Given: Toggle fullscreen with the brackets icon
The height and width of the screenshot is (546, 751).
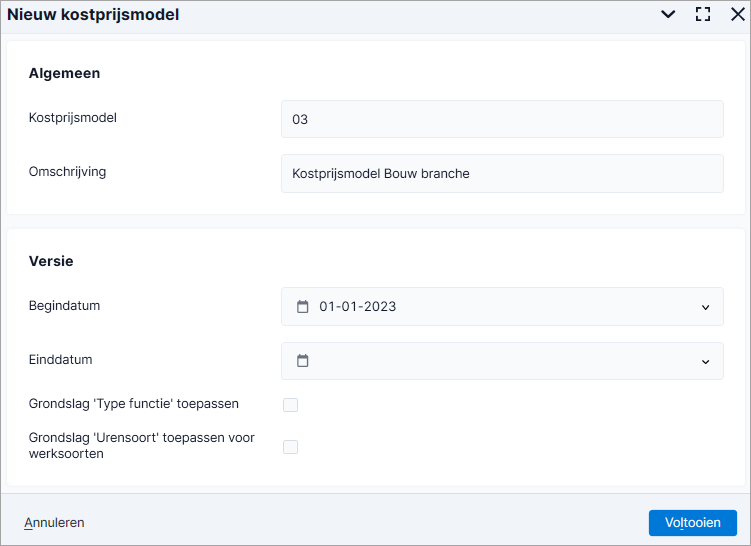Looking at the screenshot, I should click(x=703, y=14).
